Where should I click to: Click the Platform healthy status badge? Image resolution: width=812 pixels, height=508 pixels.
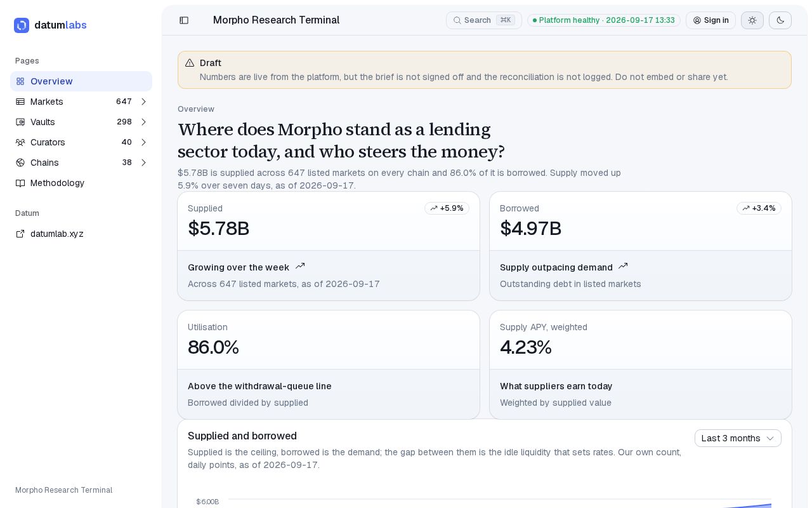tap(604, 20)
